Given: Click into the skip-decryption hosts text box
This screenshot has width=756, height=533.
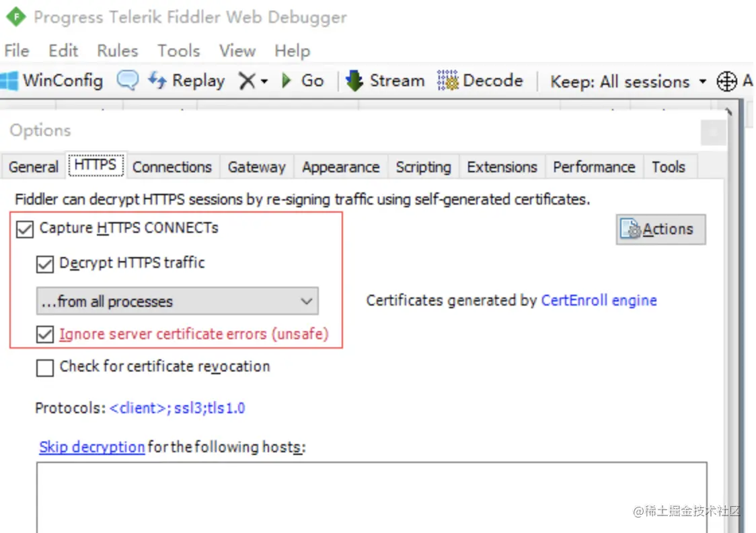Looking at the screenshot, I should point(372,497).
